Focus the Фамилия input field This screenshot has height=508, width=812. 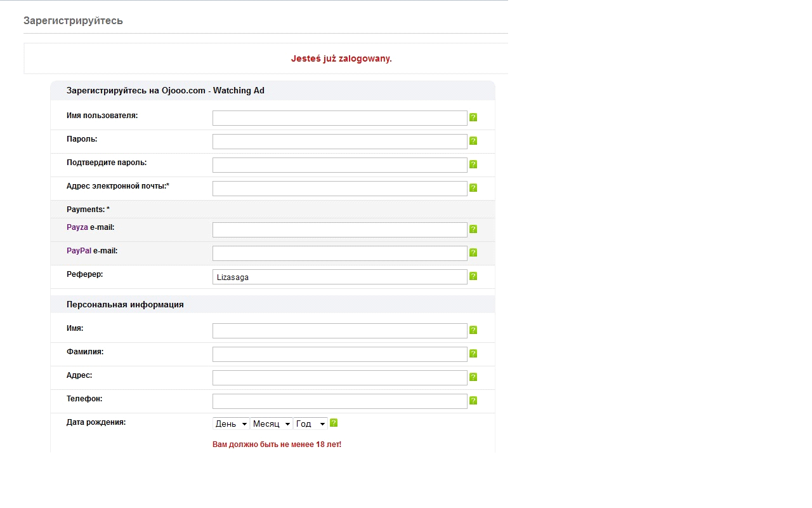tap(340, 354)
